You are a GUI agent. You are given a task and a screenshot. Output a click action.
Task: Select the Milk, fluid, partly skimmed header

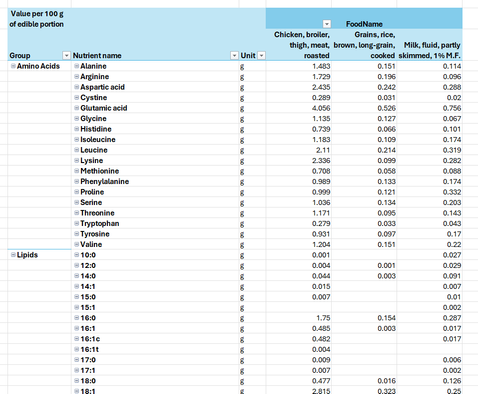(430, 45)
